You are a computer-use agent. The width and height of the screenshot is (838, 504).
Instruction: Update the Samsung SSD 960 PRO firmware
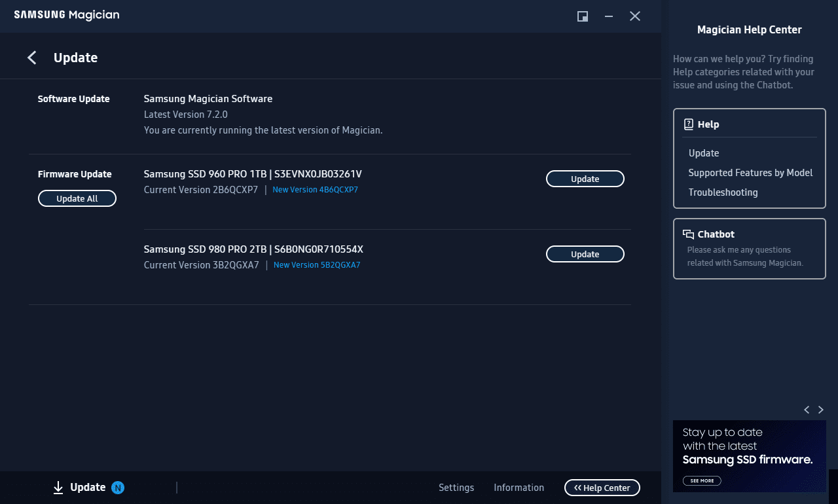(x=585, y=178)
